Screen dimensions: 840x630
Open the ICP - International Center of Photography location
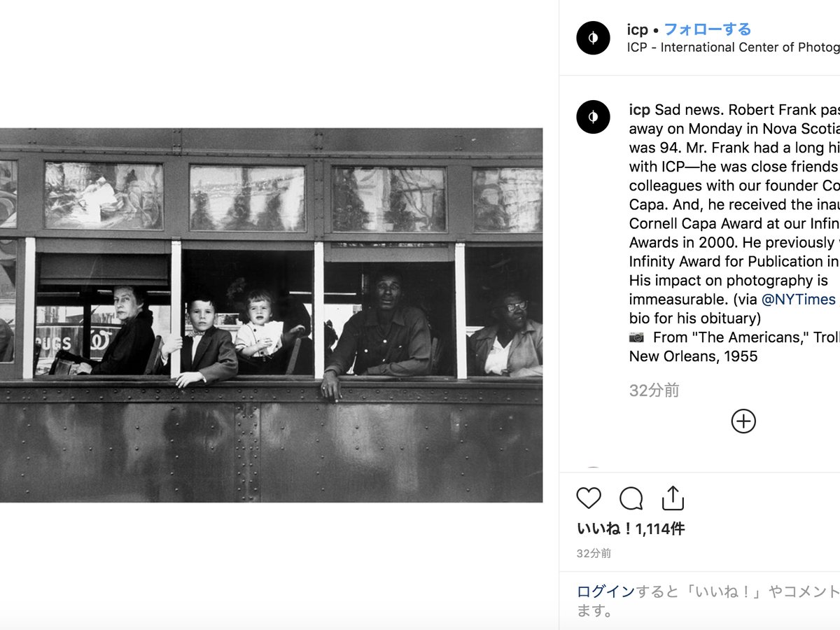coord(734,48)
